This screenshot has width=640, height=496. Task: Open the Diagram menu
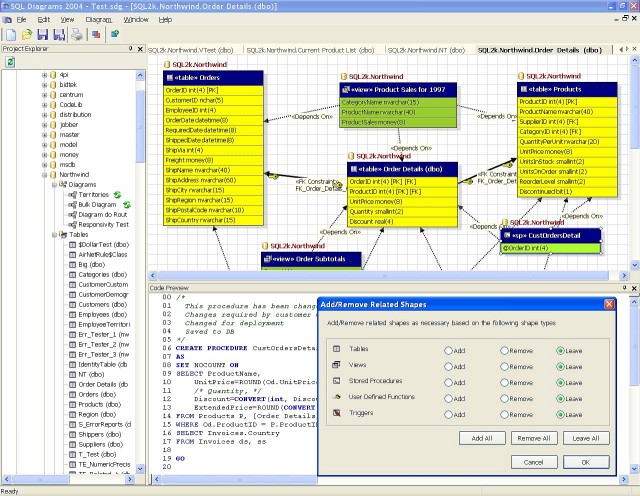coord(98,19)
